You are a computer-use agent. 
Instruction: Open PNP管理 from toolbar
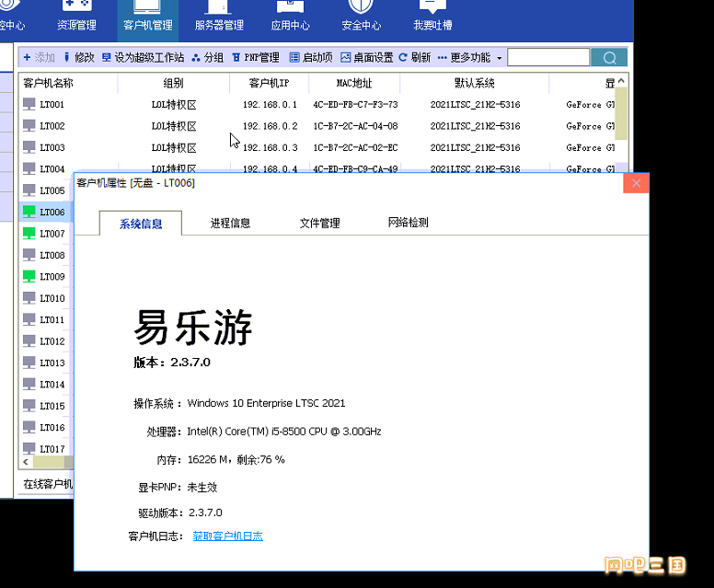[256, 57]
